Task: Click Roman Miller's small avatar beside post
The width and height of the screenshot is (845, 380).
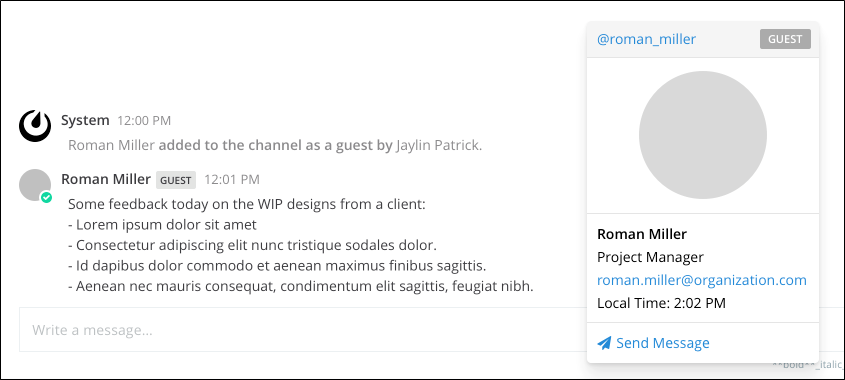Action: click(x=35, y=185)
